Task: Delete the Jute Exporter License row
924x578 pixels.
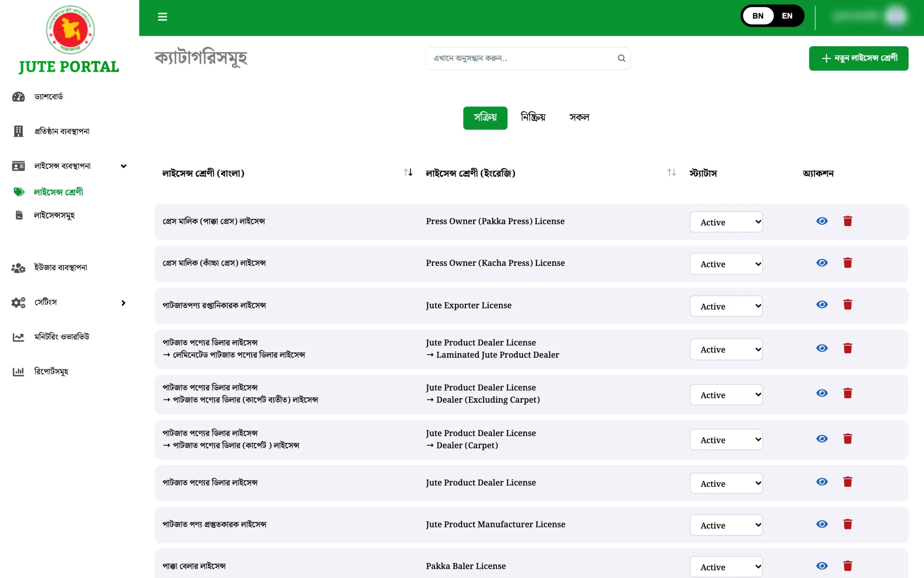Action: coord(847,305)
